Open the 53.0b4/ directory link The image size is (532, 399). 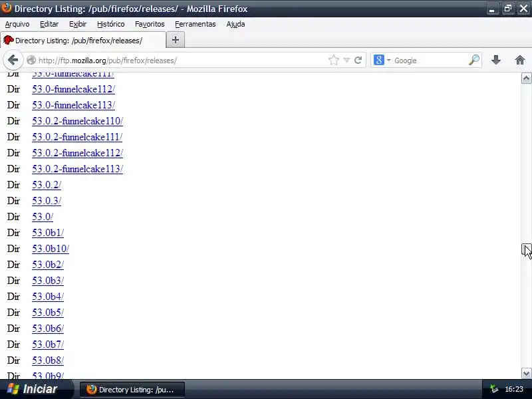point(48,296)
